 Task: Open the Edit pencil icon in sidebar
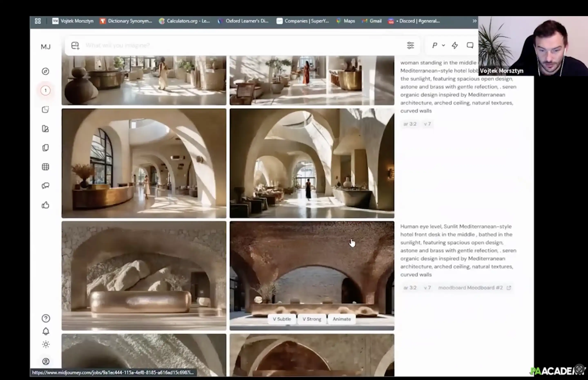tap(46, 129)
